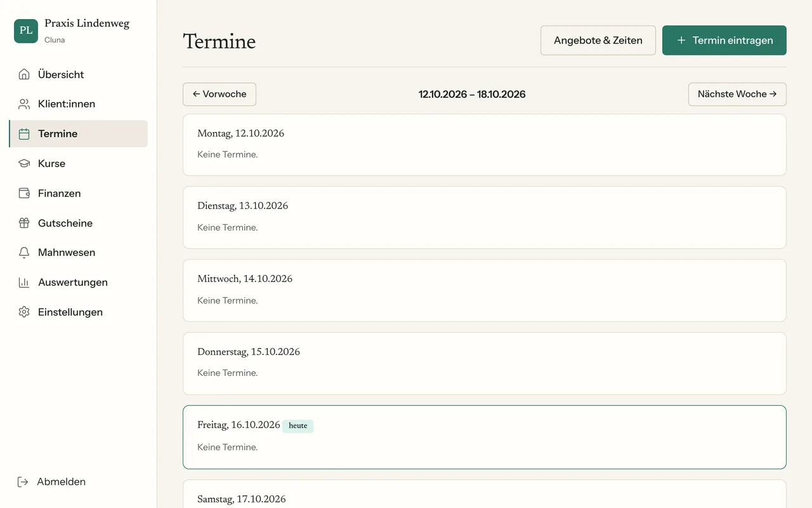
Task: Click the Abmelden logout arrow icon
Action: pyautogui.click(x=23, y=482)
